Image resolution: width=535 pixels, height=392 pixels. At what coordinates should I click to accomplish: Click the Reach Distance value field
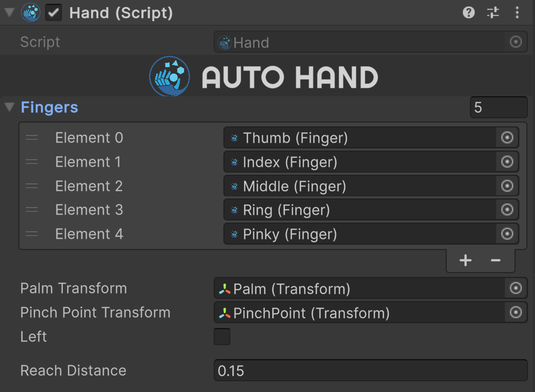370,370
